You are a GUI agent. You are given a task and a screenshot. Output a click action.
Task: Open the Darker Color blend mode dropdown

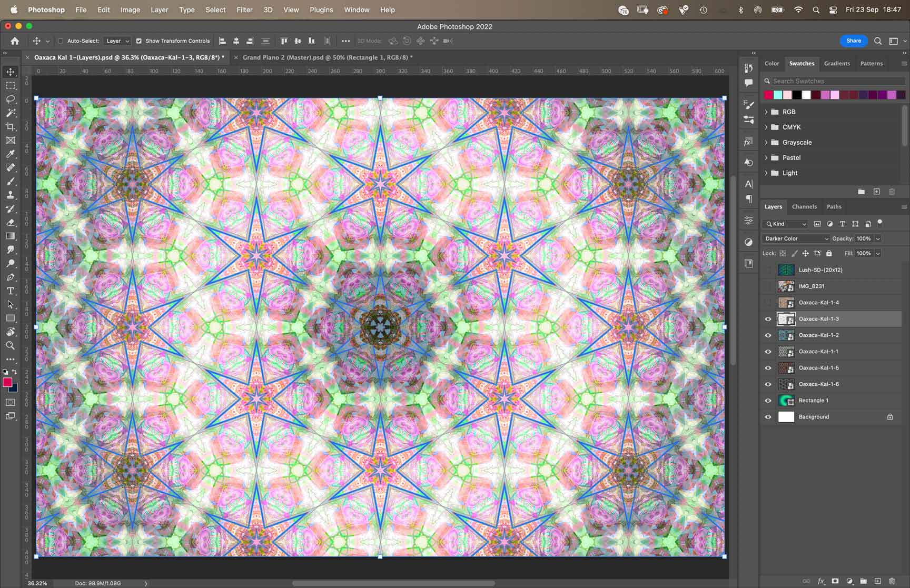pyautogui.click(x=796, y=238)
